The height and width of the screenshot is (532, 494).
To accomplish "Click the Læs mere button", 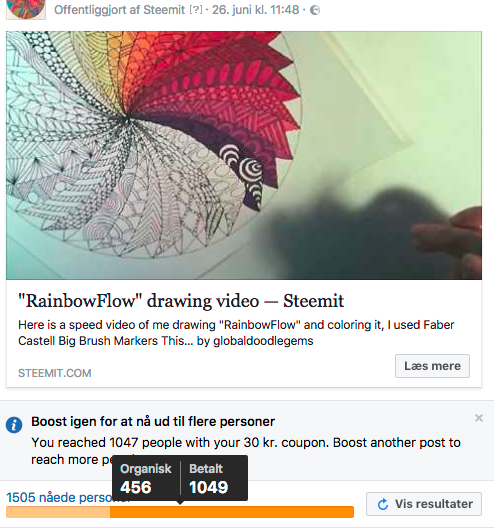I will tap(432, 366).
